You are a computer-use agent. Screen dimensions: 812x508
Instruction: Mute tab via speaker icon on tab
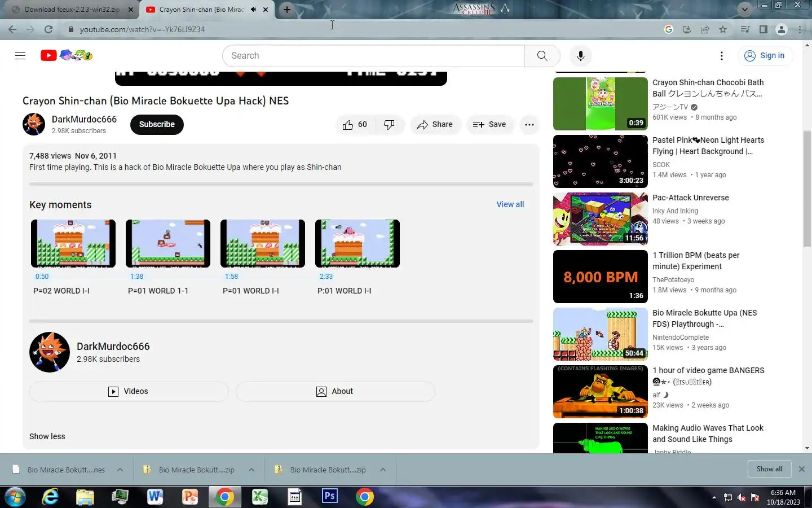[254, 10]
